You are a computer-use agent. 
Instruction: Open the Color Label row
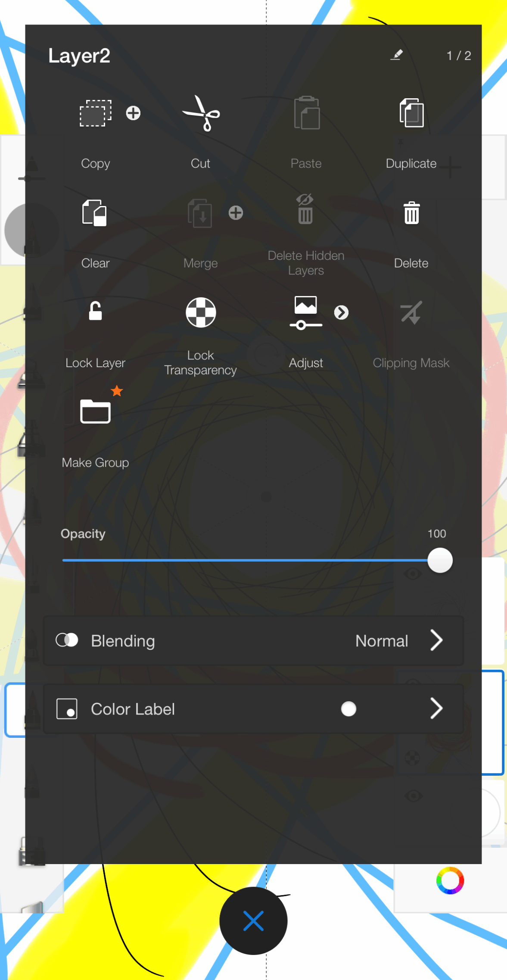pos(253,709)
